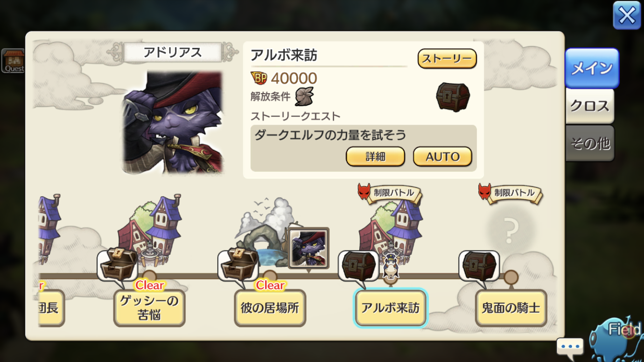
Task: Tap the reward chest in quest details
Action: 453,97
